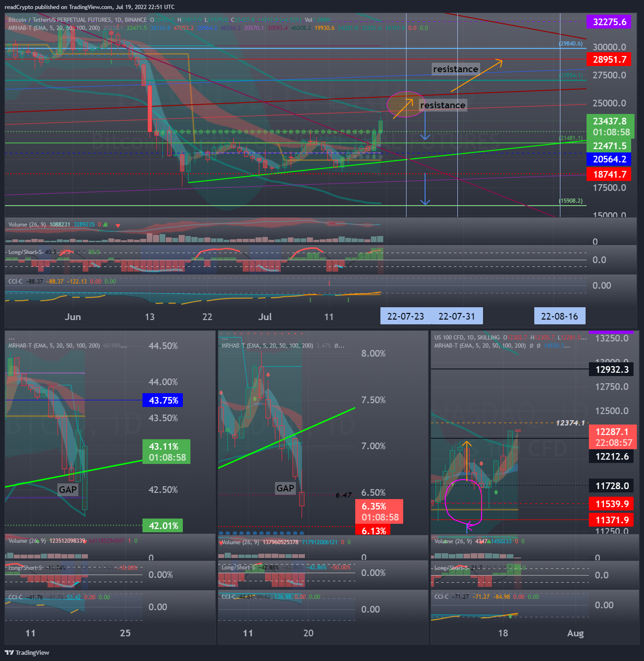This screenshot has width=644, height=661.
Task: Click the 30000.0 axis value
Action: tap(609, 47)
